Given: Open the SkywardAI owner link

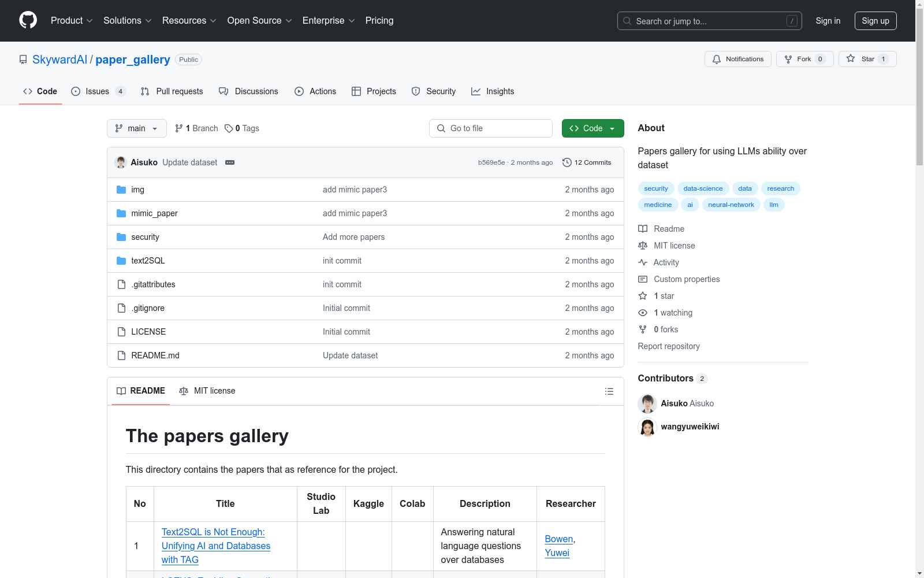Looking at the screenshot, I should [x=60, y=60].
